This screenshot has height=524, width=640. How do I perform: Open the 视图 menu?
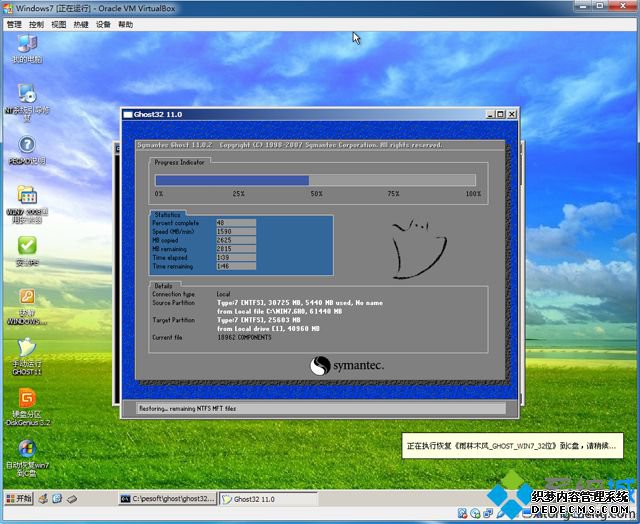pos(59,24)
